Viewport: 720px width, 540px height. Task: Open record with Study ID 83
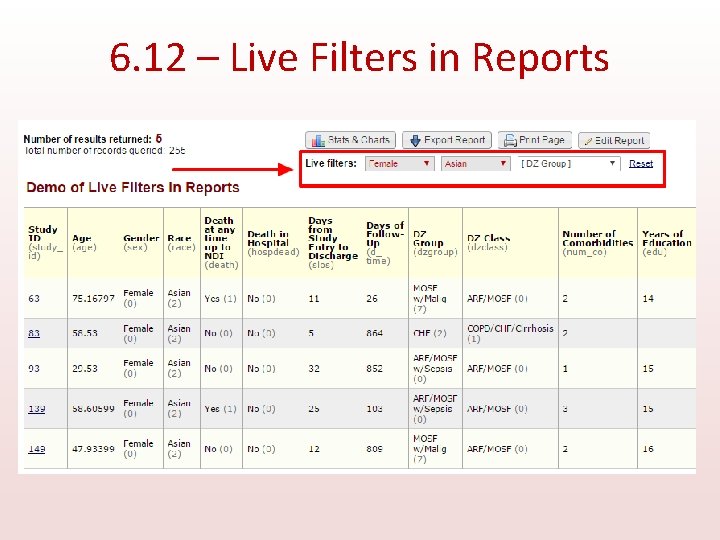click(x=34, y=333)
